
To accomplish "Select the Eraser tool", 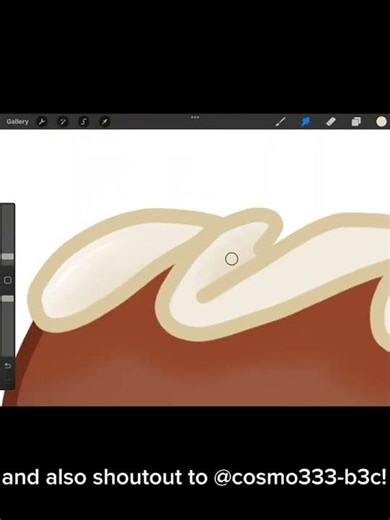I will [x=330, y=122].
